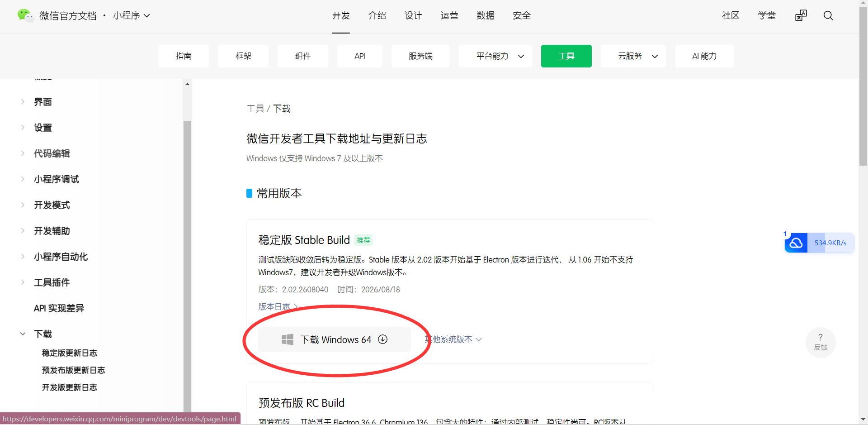The image size is (868, 425).
Task: Click the page scroll-down arrow
Action: [x=863, y=420]
